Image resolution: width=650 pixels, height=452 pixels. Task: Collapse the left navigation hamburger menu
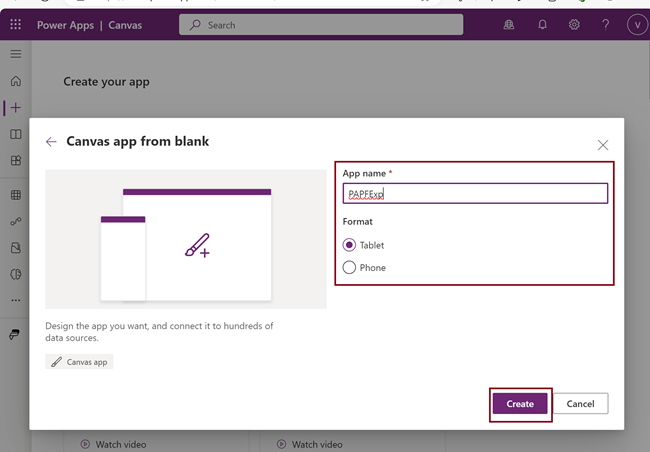tap(16, 54)
